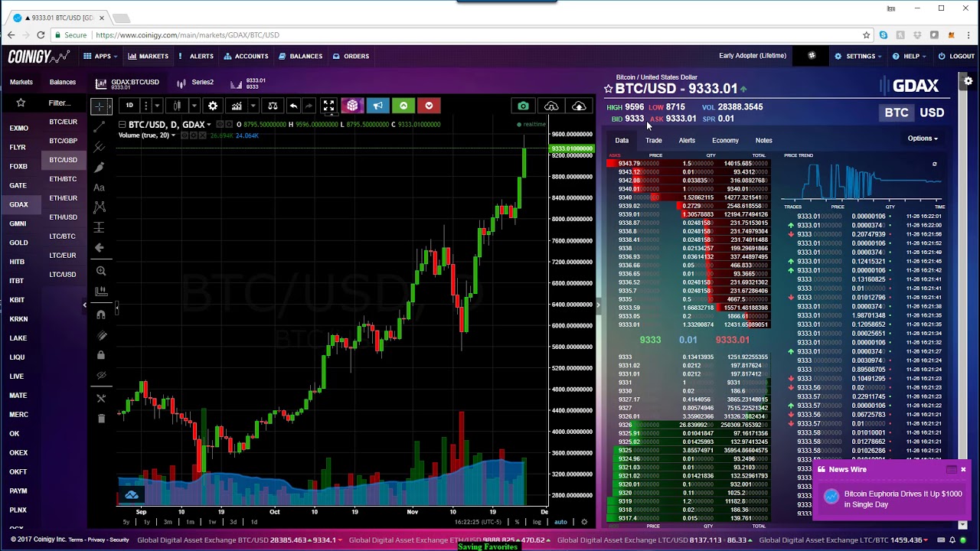Open the indicators chart icon

pyautogui.click(x=237, y=106)
